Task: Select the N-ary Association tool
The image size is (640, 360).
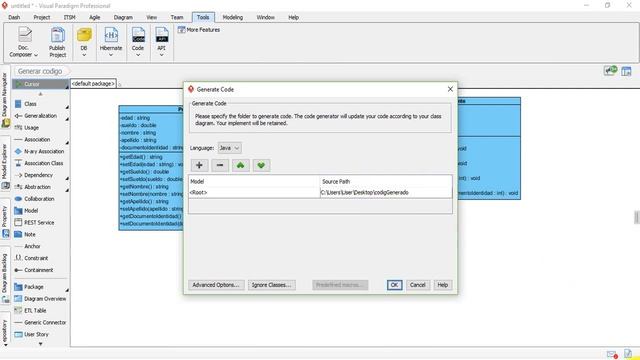Action: 44,151
